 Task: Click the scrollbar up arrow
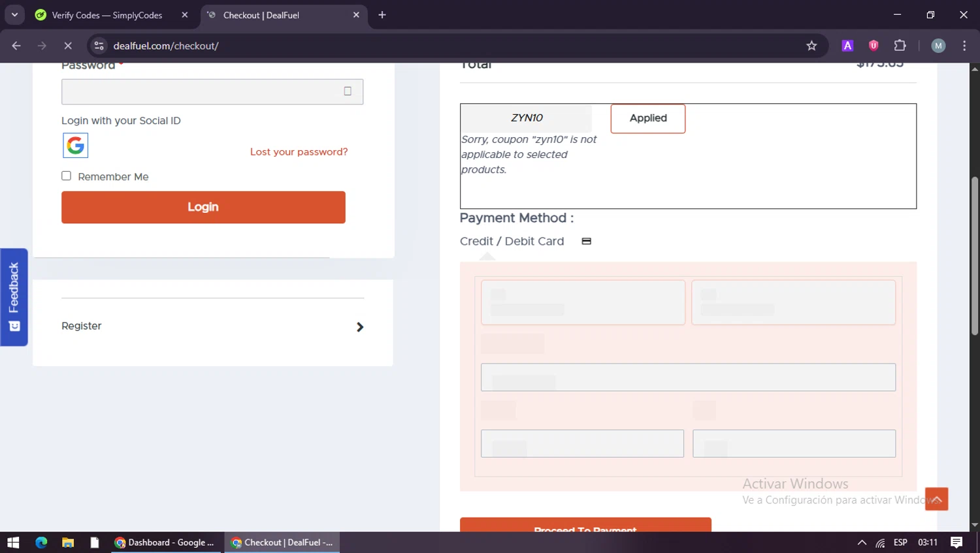pyautogui.click(x=975, y=68)
